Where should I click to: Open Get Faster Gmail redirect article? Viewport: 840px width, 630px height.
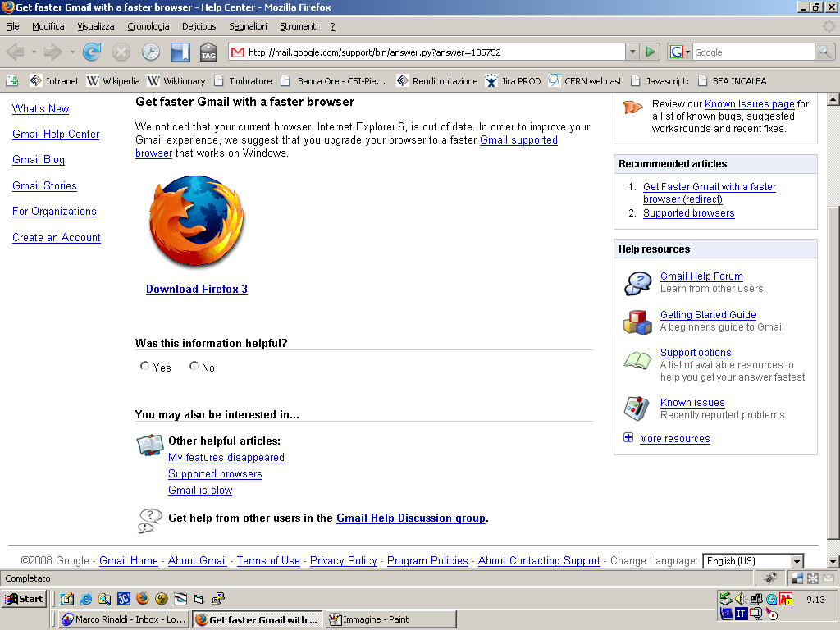point(710,193)
